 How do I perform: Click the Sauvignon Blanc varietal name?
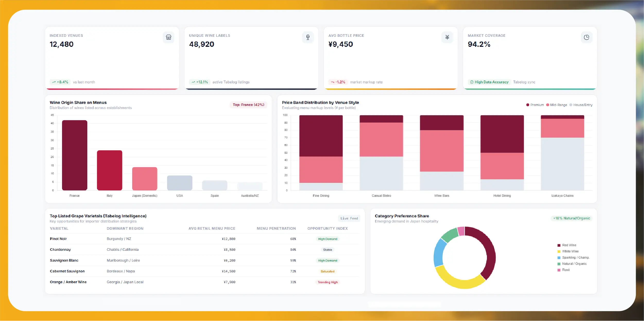click(64, 261)
